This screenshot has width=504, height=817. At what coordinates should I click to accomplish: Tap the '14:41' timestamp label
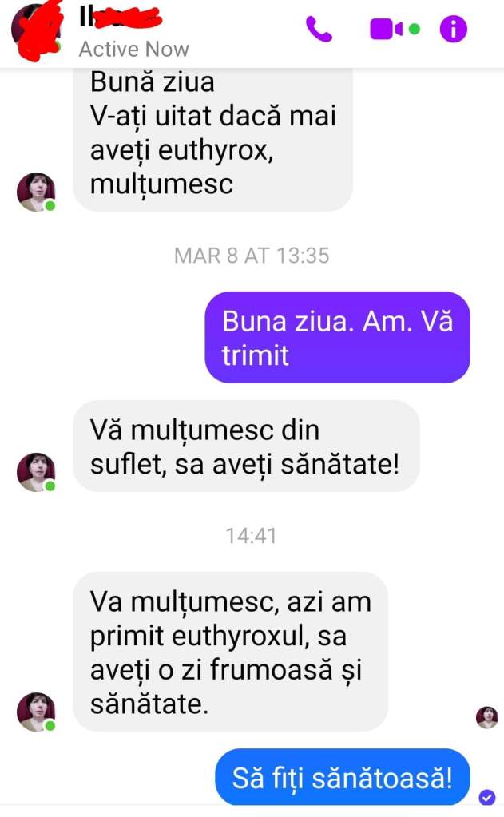252,536
